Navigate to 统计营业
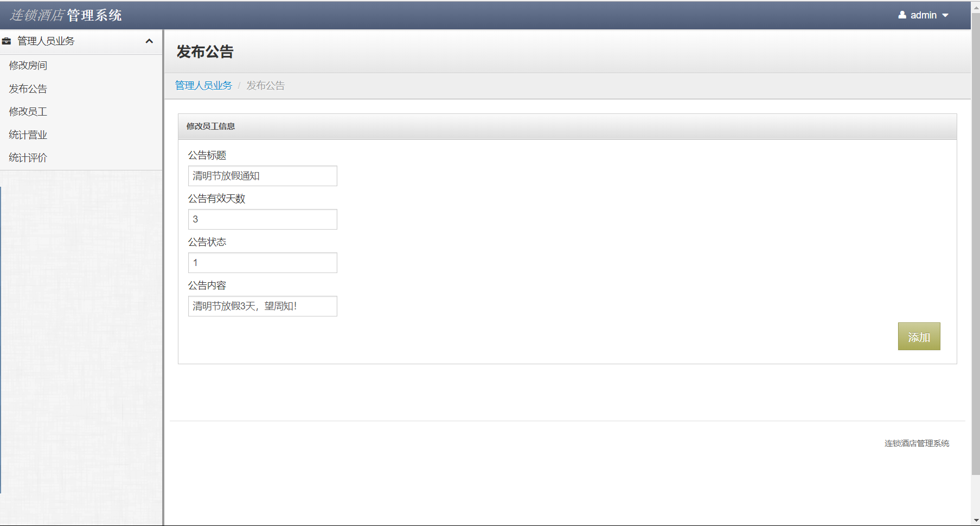The image size is (980, 526). (x=28, y=134)
